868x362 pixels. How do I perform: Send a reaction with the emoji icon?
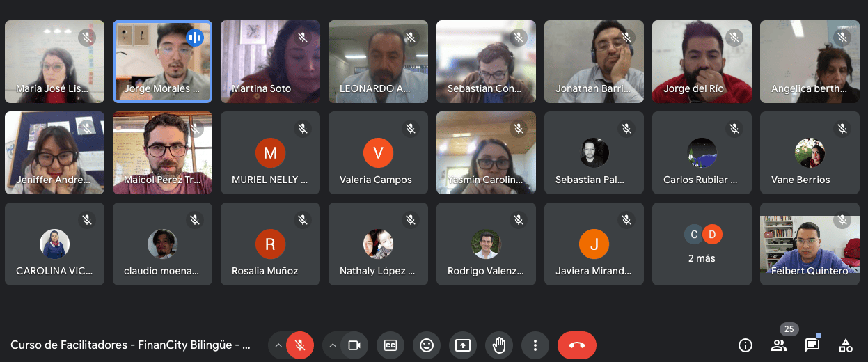[427, 345]
